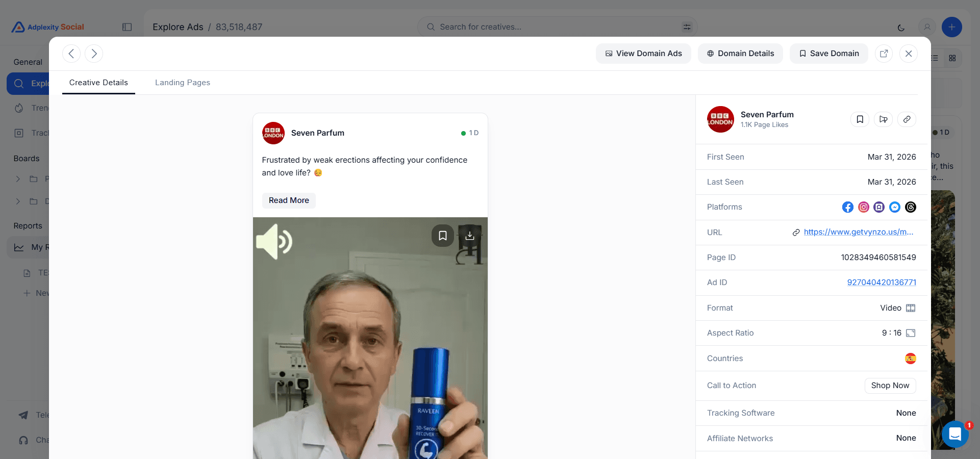980x459 pixels.
Task: Open ad in new window icon
Action: [884, 54]
